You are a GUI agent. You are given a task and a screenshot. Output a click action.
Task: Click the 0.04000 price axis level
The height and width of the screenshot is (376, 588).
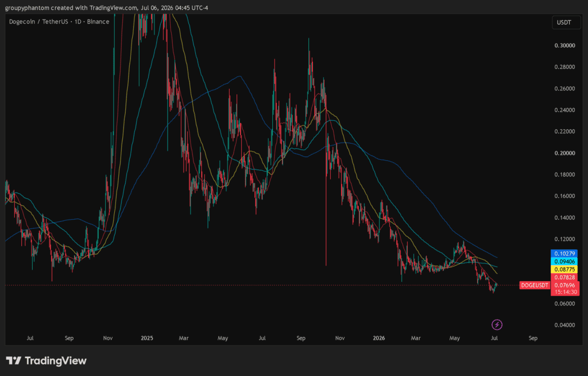click(x=565, y=325)
